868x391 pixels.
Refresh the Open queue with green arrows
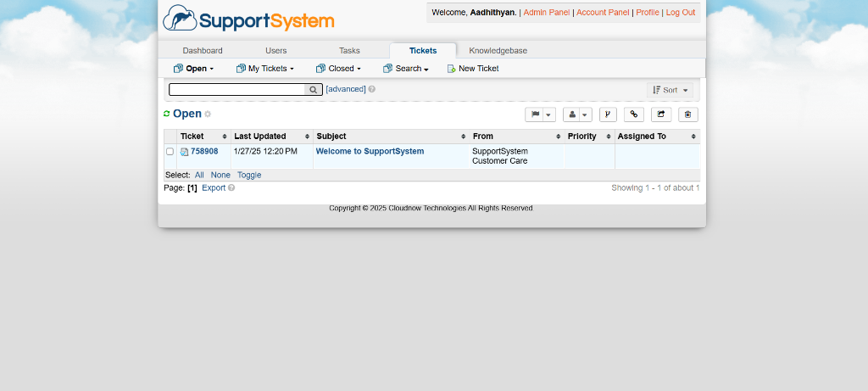[x=167, y=114]
